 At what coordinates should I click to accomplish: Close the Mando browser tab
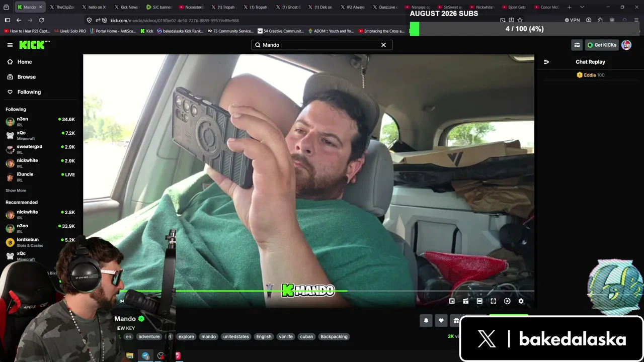(x=41, y=7)
